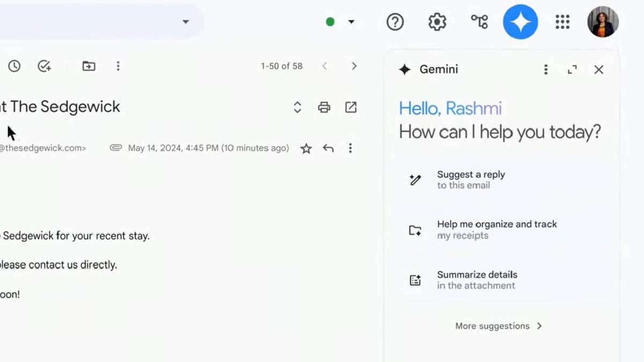Click the 1-50 of 58 message count
The height and width of the screenshot is (362, 644).
pos(282,66)
